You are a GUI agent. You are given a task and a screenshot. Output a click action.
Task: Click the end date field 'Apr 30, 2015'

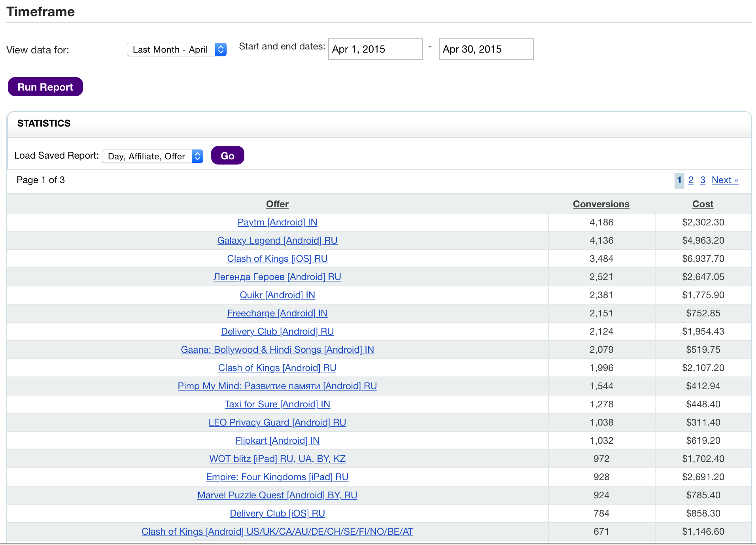pos(486,49)
